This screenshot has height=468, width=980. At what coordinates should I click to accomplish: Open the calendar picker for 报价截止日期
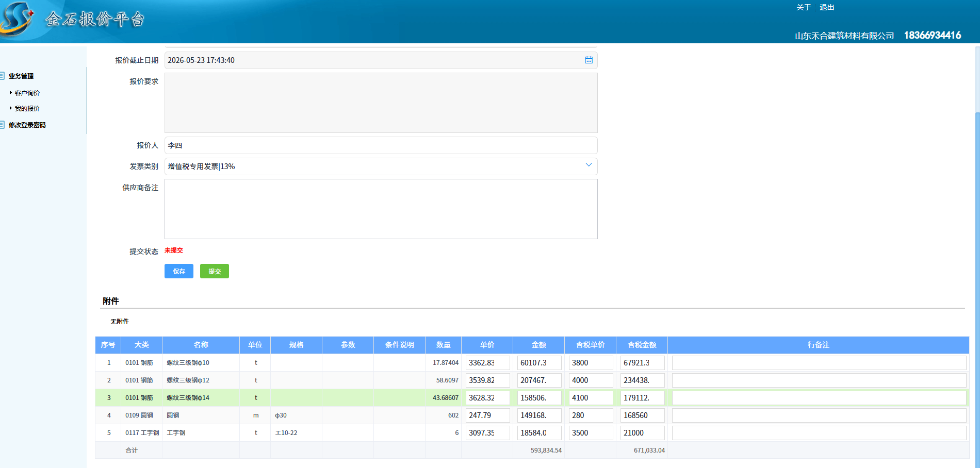coord(589,60)
